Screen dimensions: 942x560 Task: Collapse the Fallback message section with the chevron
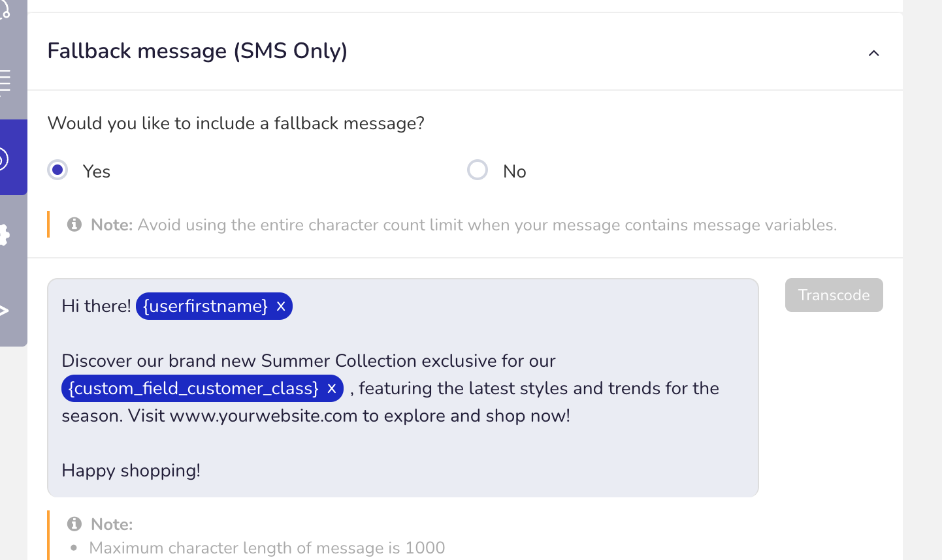point(874,53)
